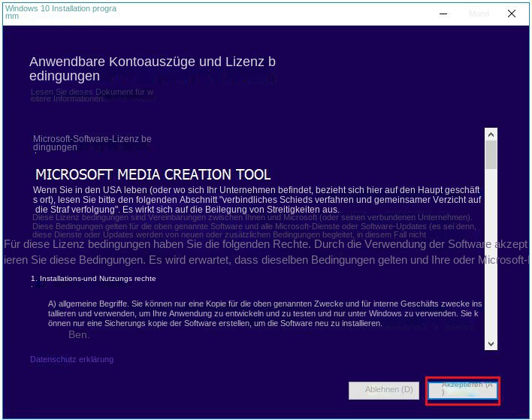Click the license scrollbar down arrow
Viewport: 532px width, 420px height.
click(x=491, y=343)
